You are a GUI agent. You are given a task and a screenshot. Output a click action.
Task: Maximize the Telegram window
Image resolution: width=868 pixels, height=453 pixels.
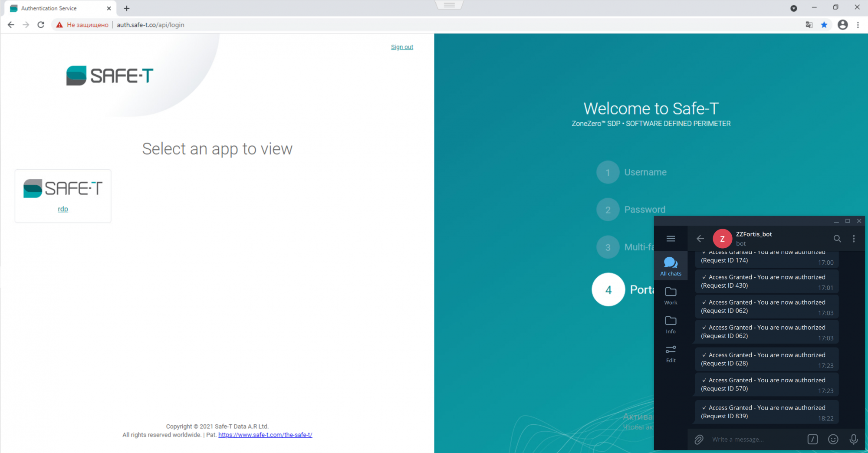pyautogui.click(x=848, y=221)
